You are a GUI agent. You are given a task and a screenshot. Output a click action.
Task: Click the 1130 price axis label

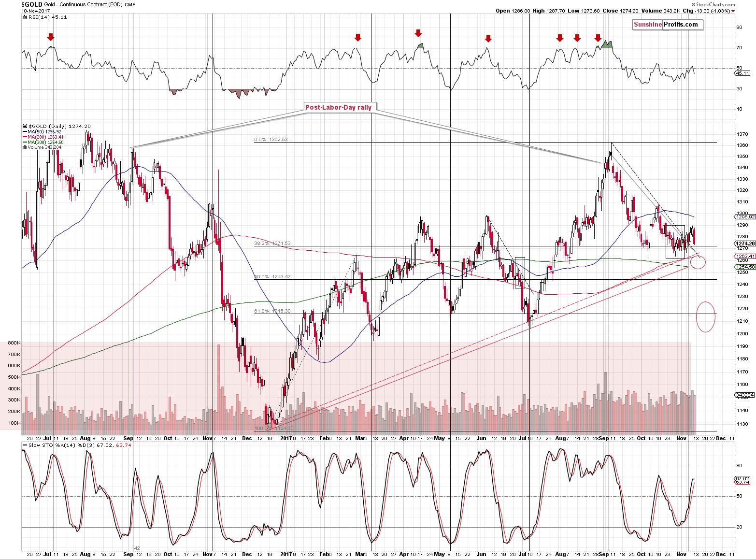tap(743, 424)
